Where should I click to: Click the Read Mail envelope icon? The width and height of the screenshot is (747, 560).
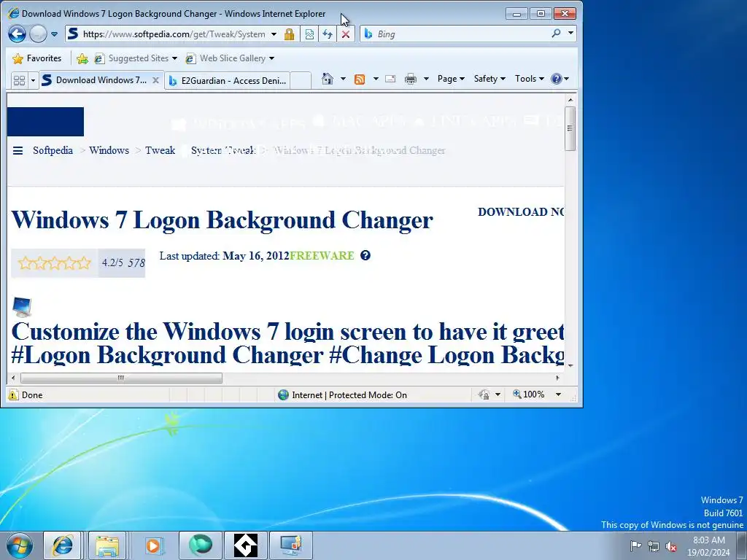point(390,79)
